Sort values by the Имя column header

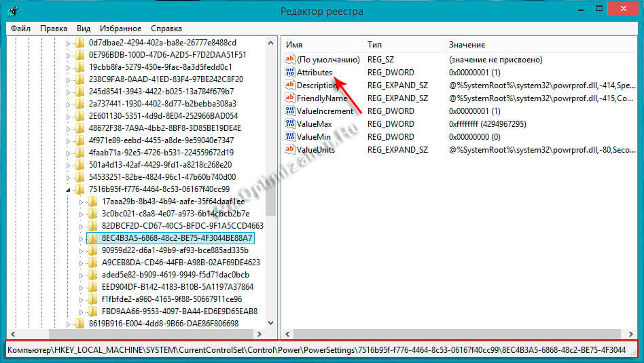point(322,45)
